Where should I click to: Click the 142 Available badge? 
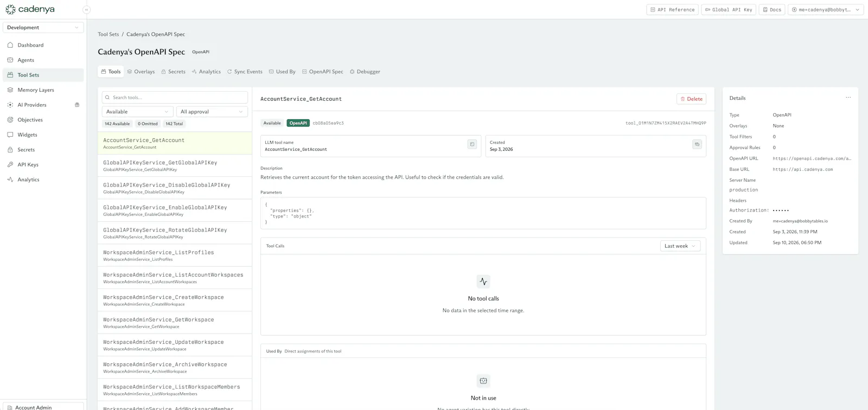[x=117, y=124]
